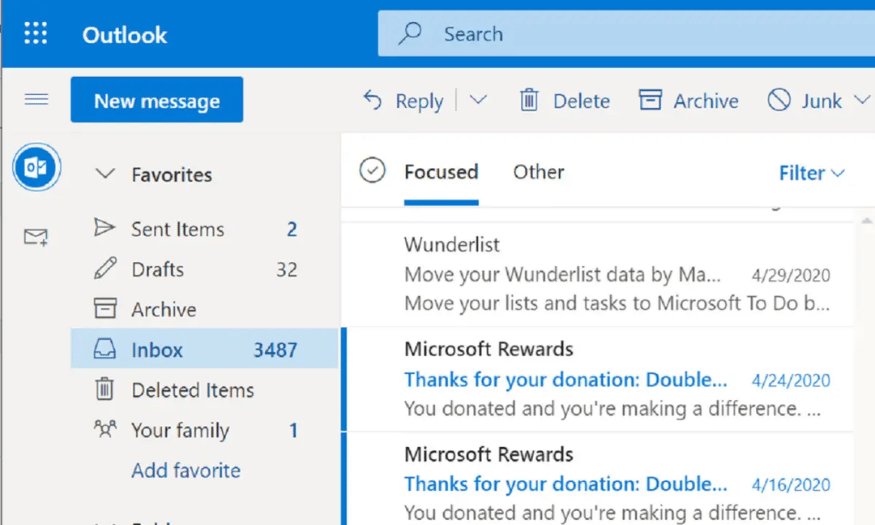This screenshot has width=875, height=525.
Task: Click the Deleted Items trash icon
Action: click(x=104, y=389)
